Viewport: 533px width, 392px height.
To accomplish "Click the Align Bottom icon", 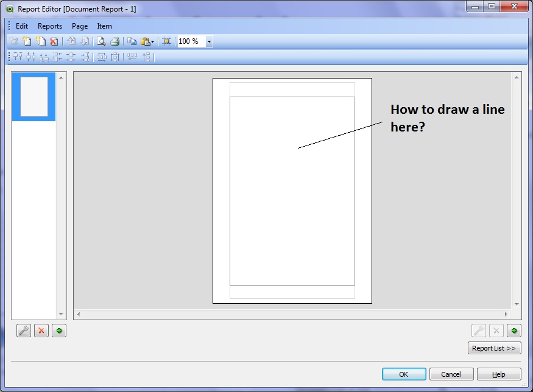I will click(44, 57).
